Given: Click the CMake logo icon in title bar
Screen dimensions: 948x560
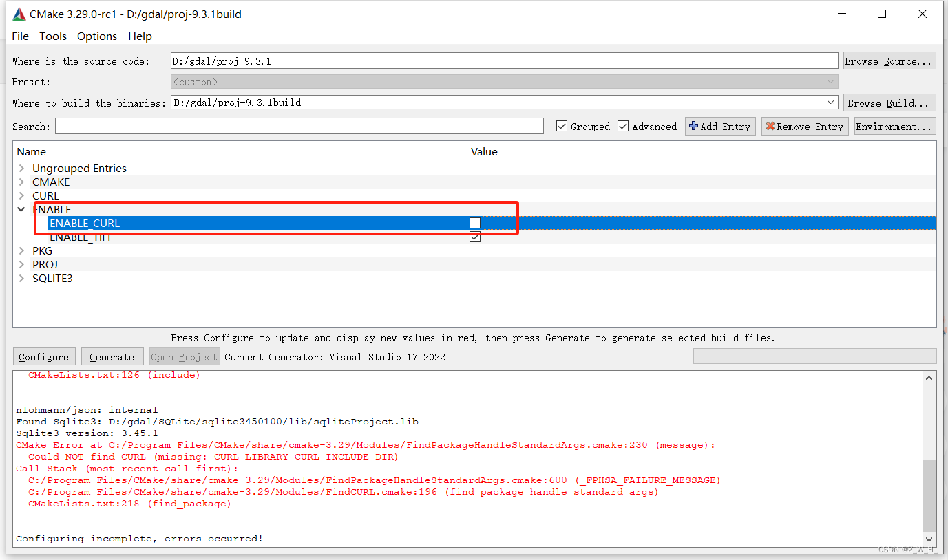Looking at the screenshot, I should [19, 14].
